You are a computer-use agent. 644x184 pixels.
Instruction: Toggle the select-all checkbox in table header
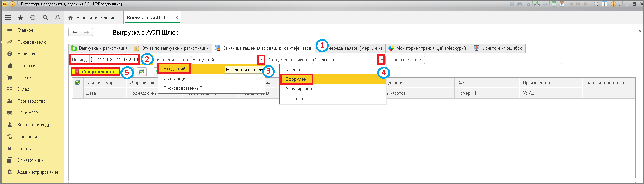click(x=78, y=82)
